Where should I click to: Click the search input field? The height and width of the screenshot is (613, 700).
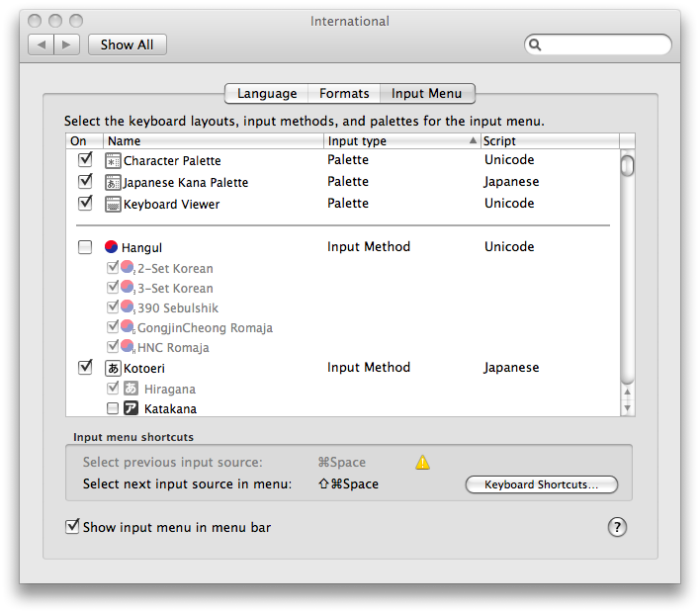[x=598, y=44]
